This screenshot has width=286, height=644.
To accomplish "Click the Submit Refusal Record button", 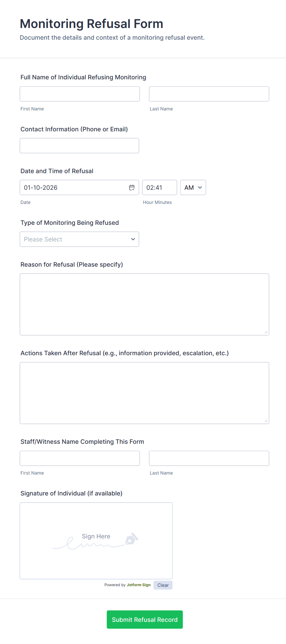I will coord(145,619).
